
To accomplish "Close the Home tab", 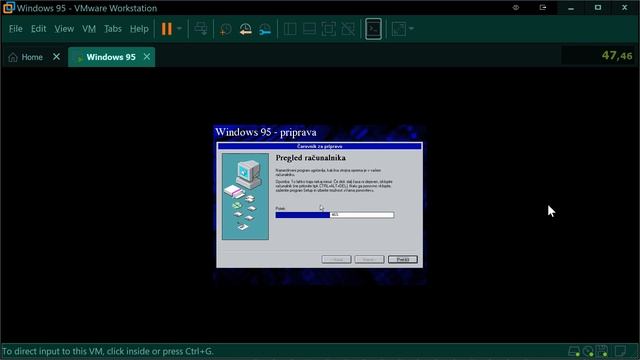I will coord(56,57).
